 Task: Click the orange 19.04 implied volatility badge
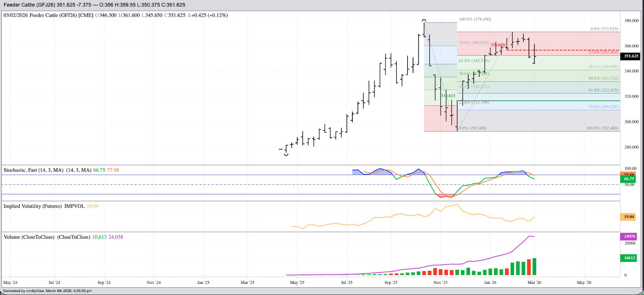coord(629,217)
